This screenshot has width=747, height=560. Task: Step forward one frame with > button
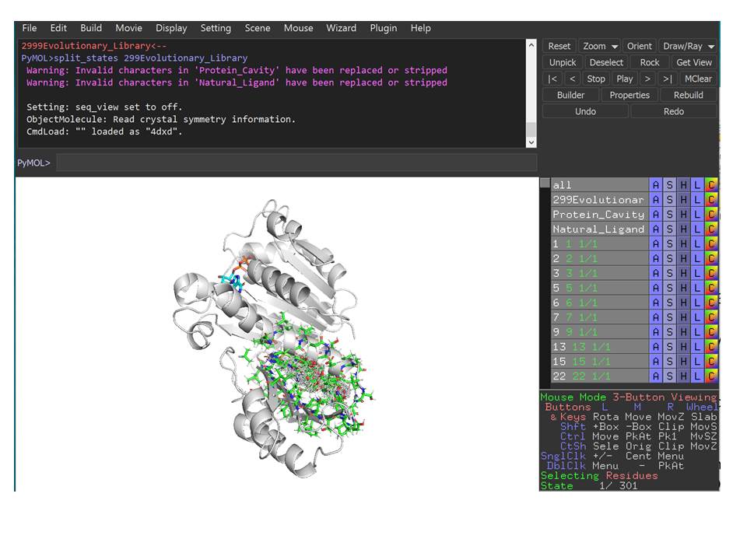pyautogui.click(x=647, y=79)
